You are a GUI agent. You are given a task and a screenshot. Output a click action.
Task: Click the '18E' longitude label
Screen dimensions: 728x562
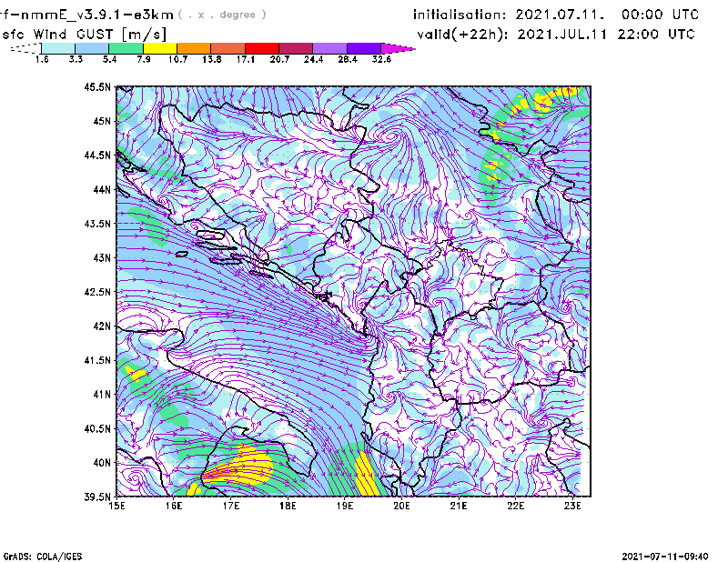tap(288, 506)
